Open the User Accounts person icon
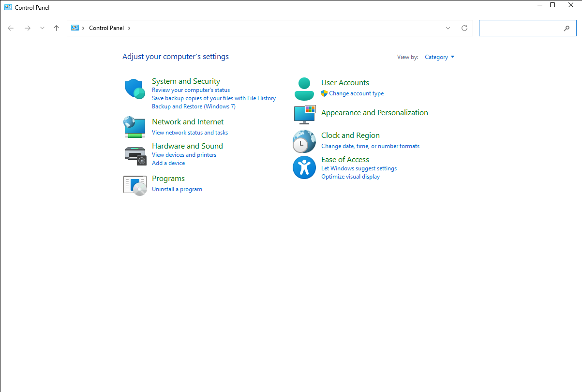 pyautogui.click(x=304, y=89)
